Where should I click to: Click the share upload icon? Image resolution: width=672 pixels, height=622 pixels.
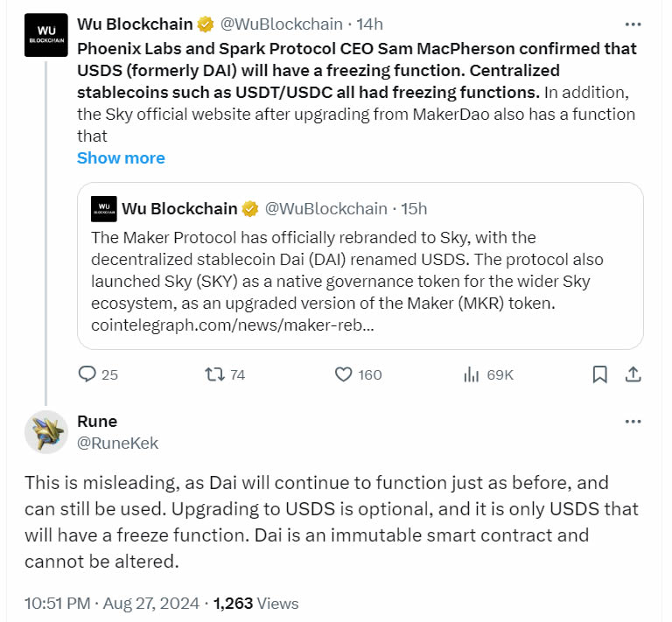click(632, 374)
